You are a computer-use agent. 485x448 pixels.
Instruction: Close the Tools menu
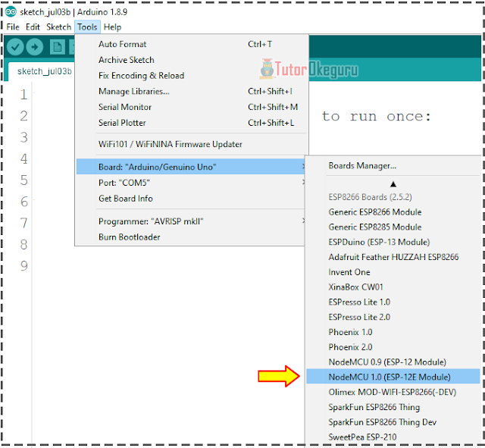point(87,27)
